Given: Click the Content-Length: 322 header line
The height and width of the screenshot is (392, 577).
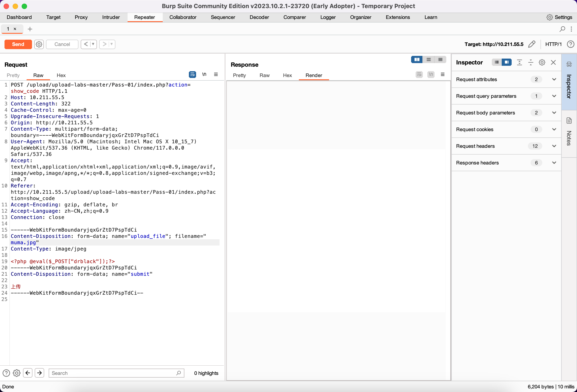Looking at the screenshot, I should click(41, 104).
